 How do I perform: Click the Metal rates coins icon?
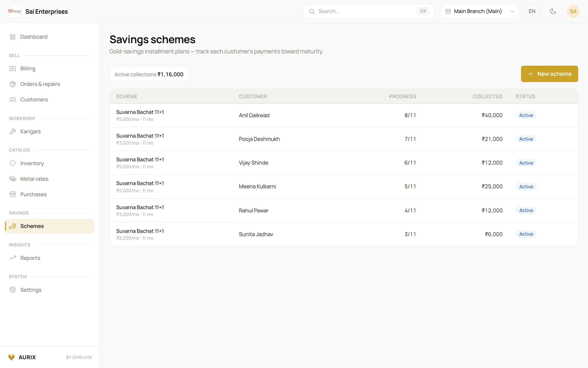tap(13, 179)
